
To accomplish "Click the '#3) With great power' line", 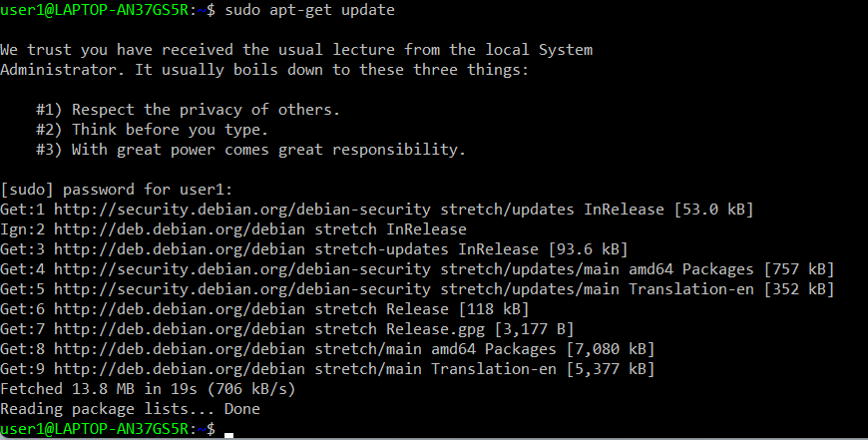I will [249, 149].
